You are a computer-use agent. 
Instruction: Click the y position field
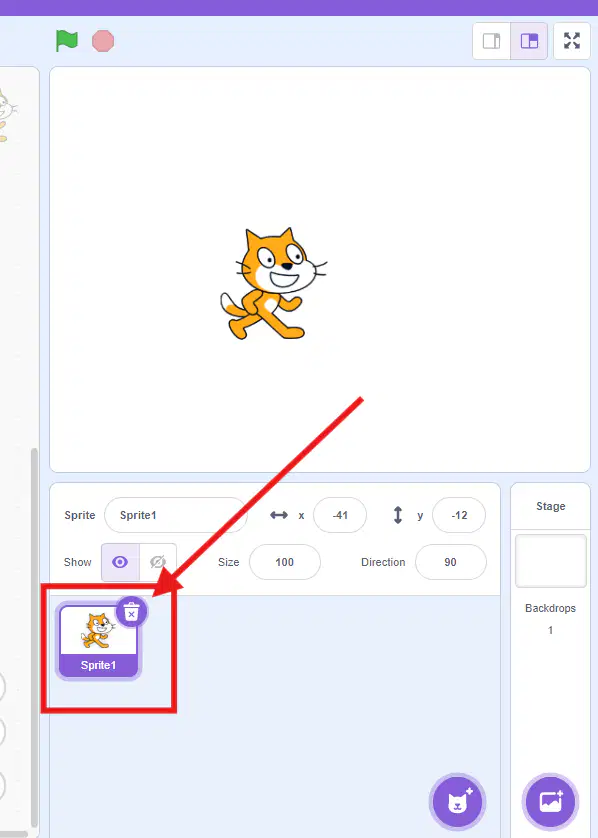[x=459, y=515]
